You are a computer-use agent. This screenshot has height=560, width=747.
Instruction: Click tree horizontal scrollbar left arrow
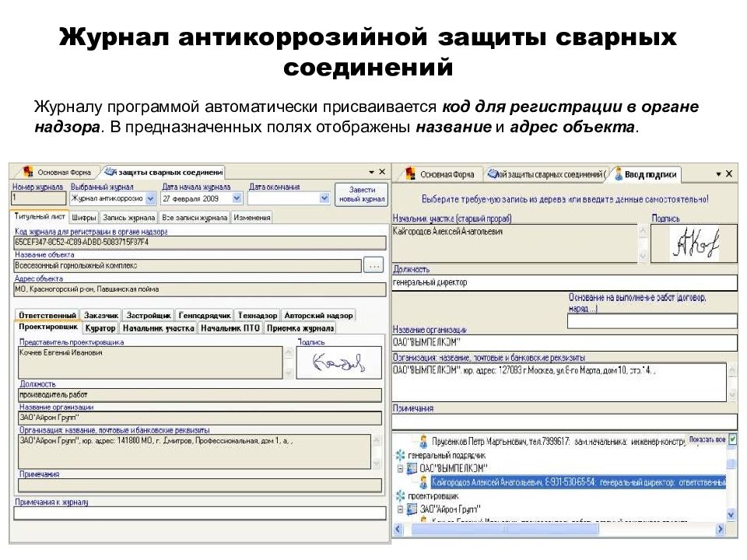(398, 530)
